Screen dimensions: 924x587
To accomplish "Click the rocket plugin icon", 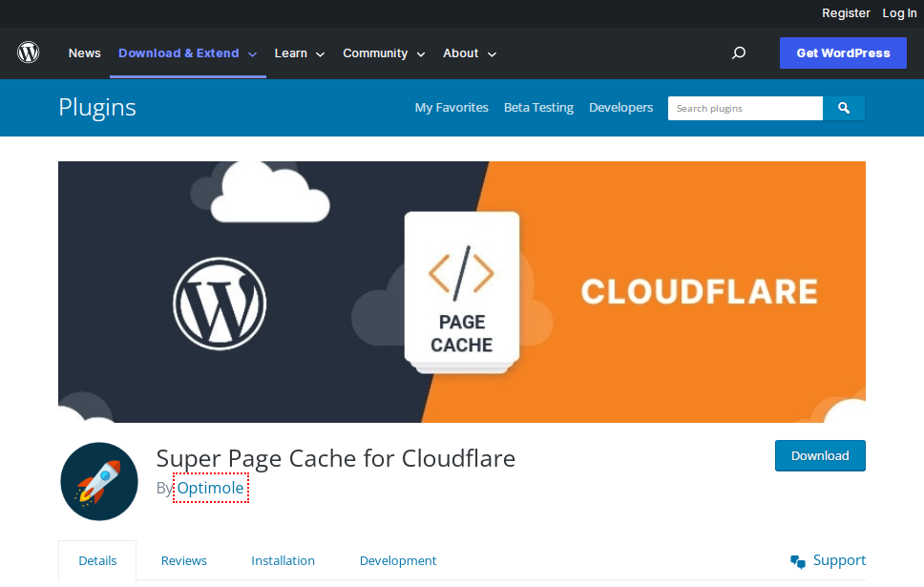I will [99, 481].
